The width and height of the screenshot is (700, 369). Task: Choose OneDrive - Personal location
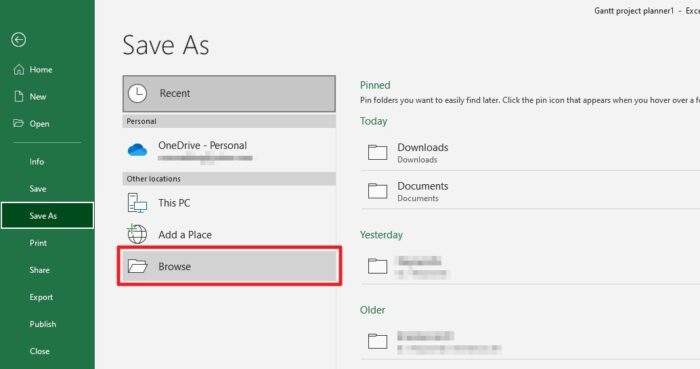(x=229, y=150)
